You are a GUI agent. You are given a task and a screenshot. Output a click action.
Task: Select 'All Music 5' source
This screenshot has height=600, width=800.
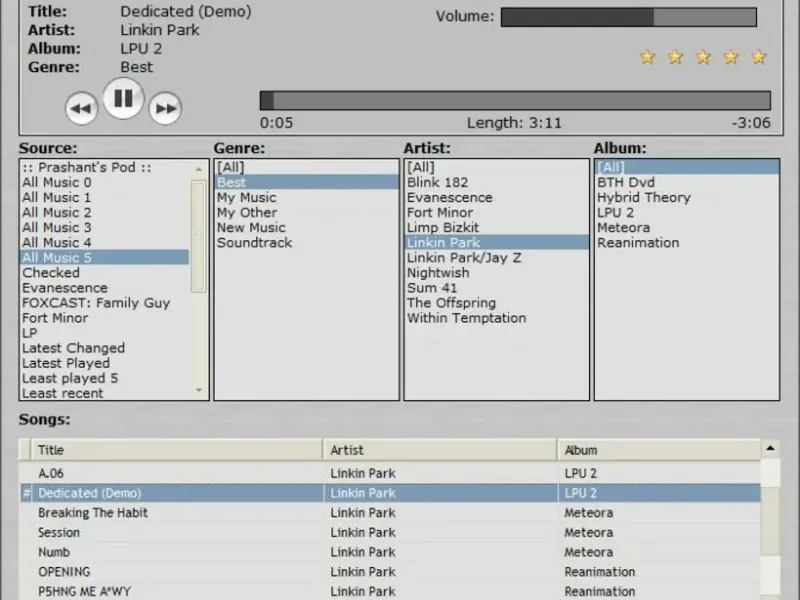[x=105, y=257]
